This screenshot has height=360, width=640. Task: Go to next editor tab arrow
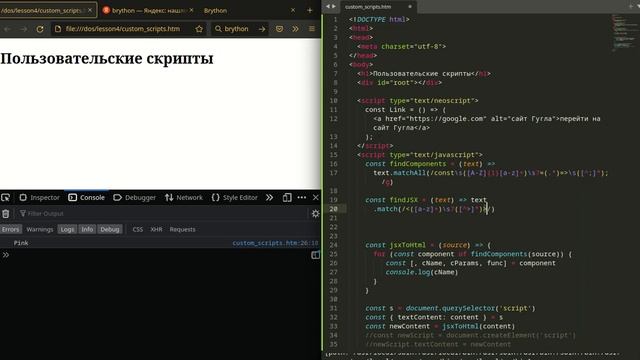coord(333,7)
